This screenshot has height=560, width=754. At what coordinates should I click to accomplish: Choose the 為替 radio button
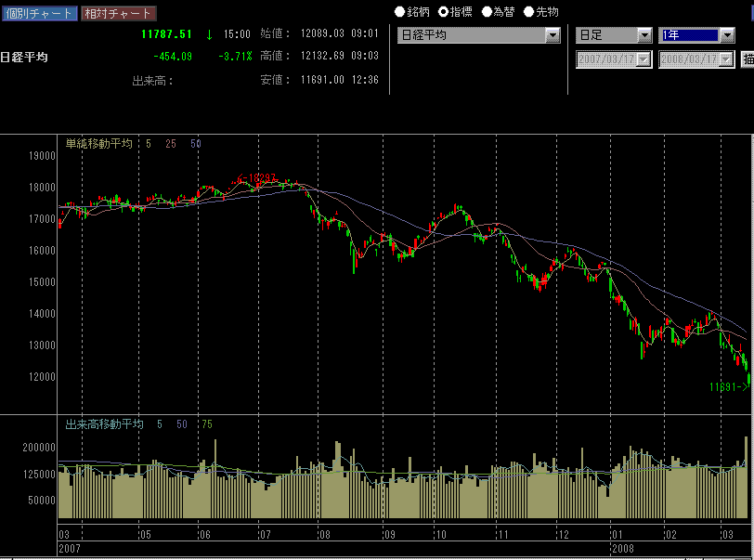486,12
